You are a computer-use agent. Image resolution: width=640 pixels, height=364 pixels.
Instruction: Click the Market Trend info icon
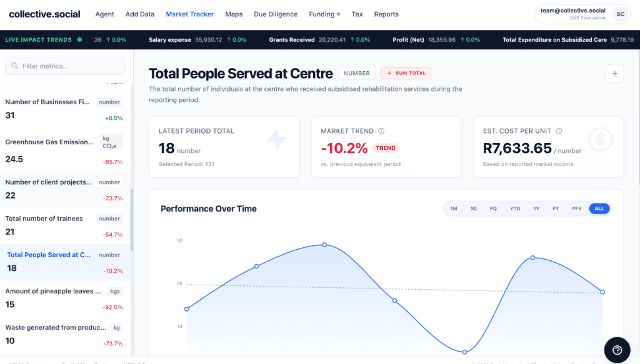pos(381,131)
